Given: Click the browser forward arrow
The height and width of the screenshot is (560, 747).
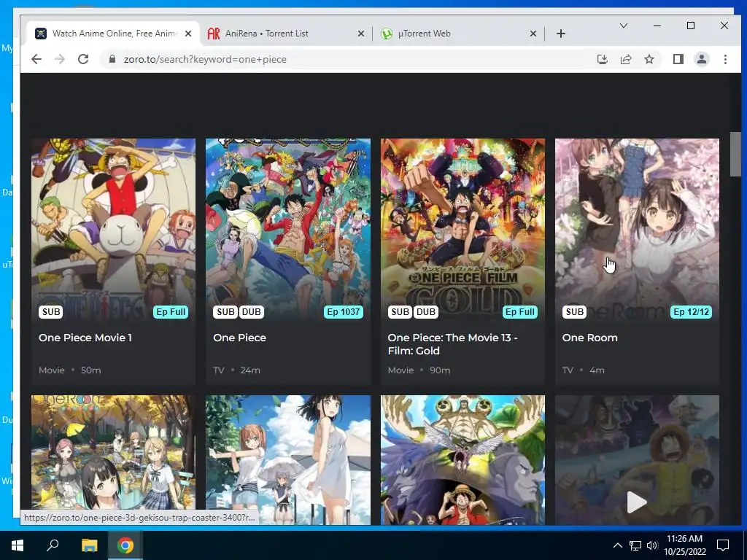Looking at the screenshot, I should pyautogui.click(x=60, y=59).
